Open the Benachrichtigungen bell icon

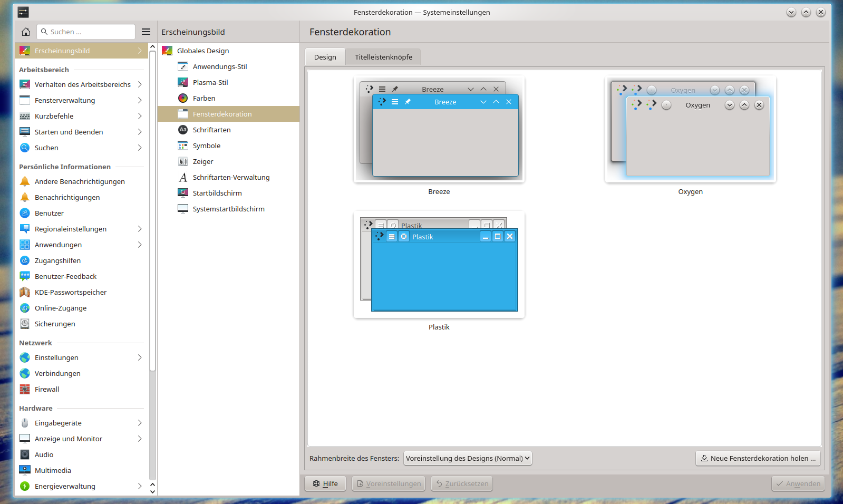point(25,197)
